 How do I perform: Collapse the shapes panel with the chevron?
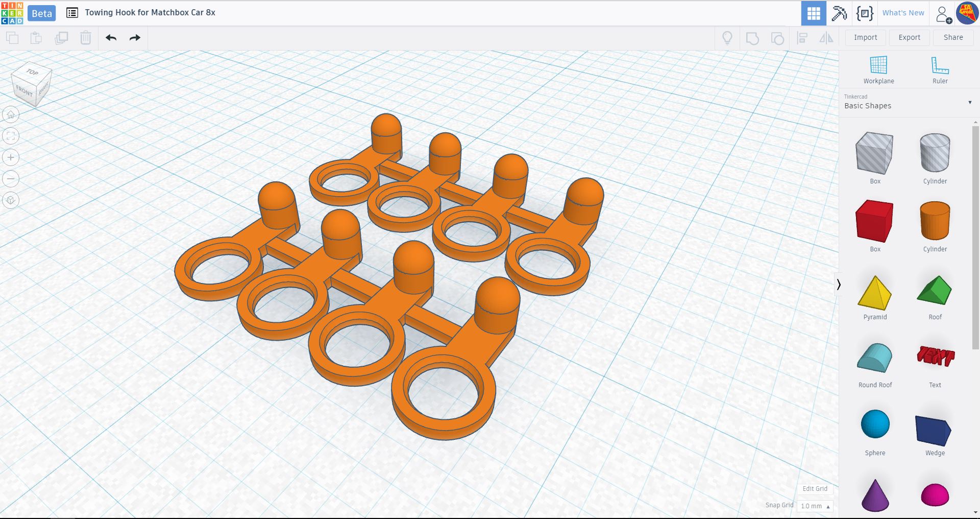[x=838, y=285]
